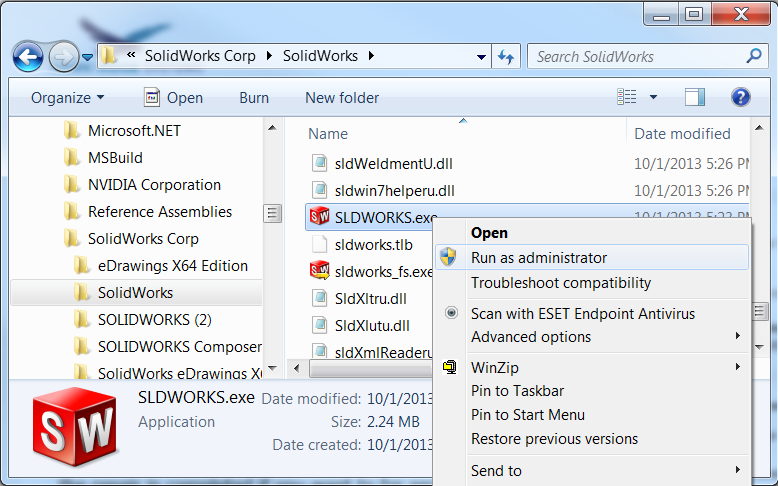The height and width of the screenshot is (486, 778).
Task: Sort files by Date modified column
Action: (x=682, y=134)
